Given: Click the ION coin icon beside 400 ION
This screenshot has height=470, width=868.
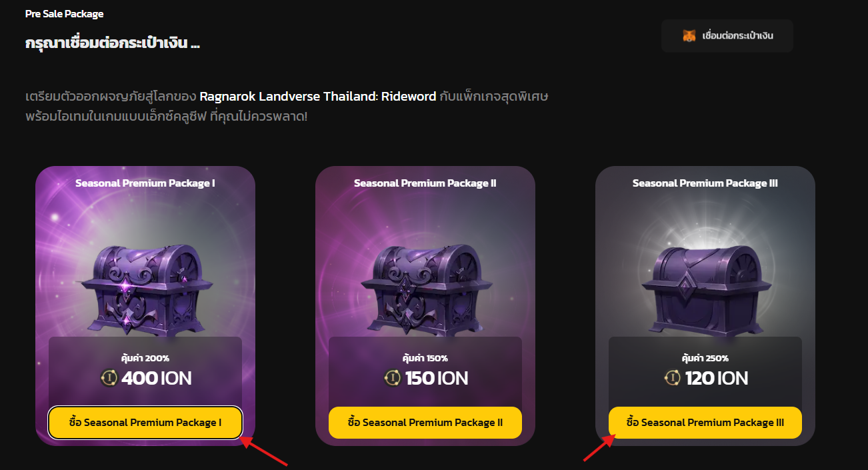Looking at the screenshot, I should pyautogui.click(x=109, y=379).
